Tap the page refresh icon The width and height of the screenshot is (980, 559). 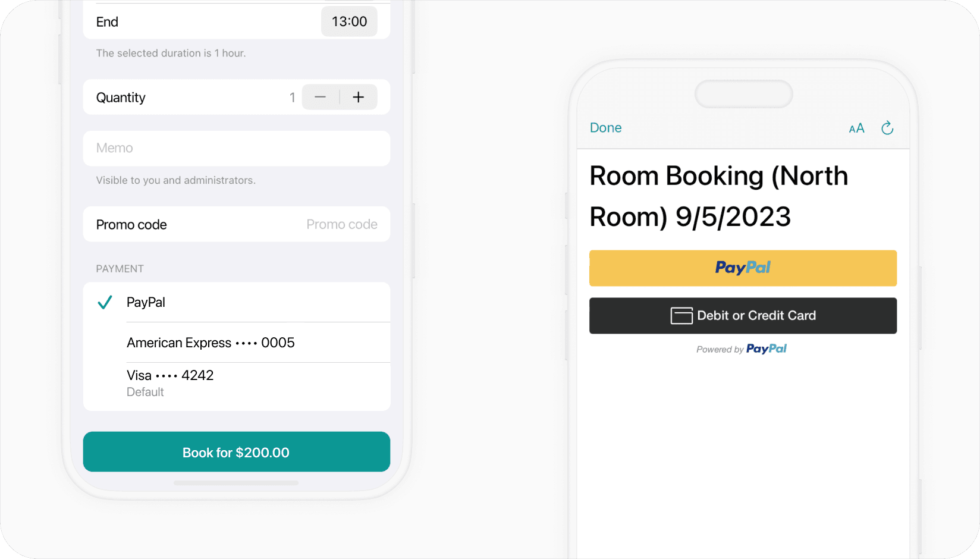[887, 127]
